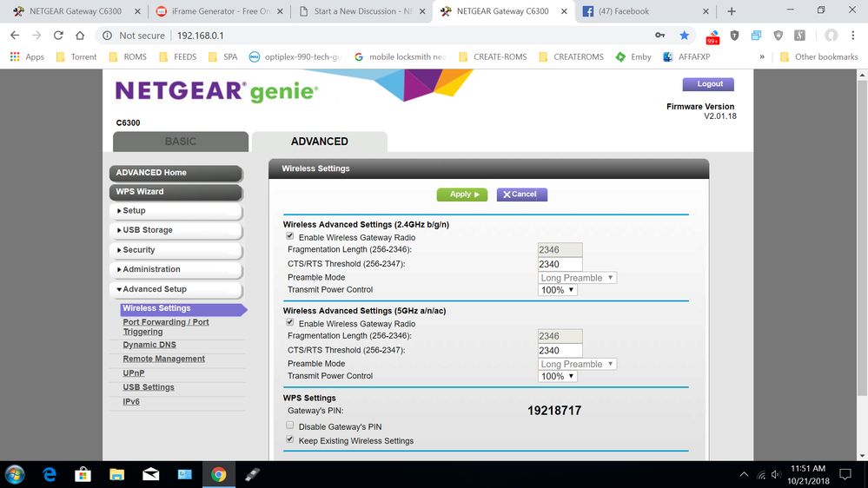Show hidden system tray icons

tap(744, 475)
